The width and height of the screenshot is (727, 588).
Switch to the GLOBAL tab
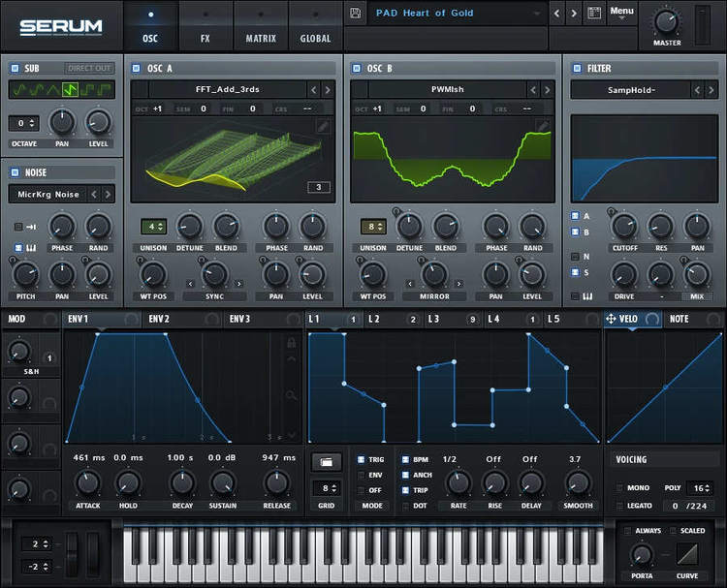point(315,26)
